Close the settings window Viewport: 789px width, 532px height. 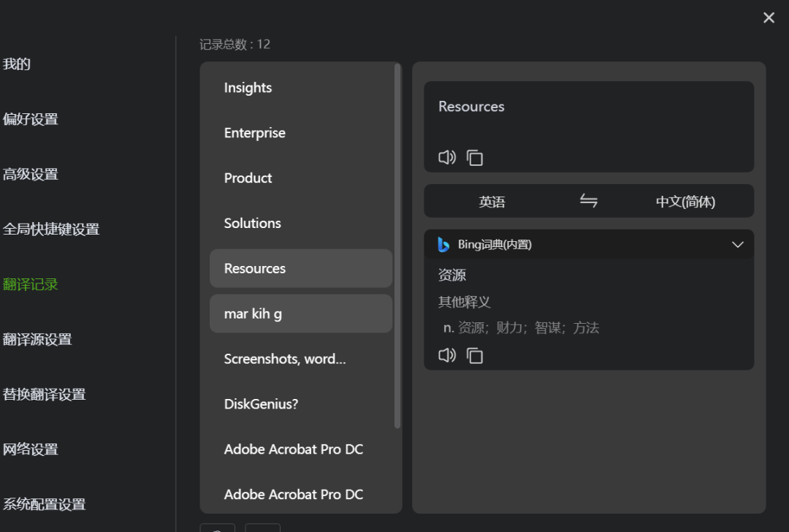[x=769, y=18]
